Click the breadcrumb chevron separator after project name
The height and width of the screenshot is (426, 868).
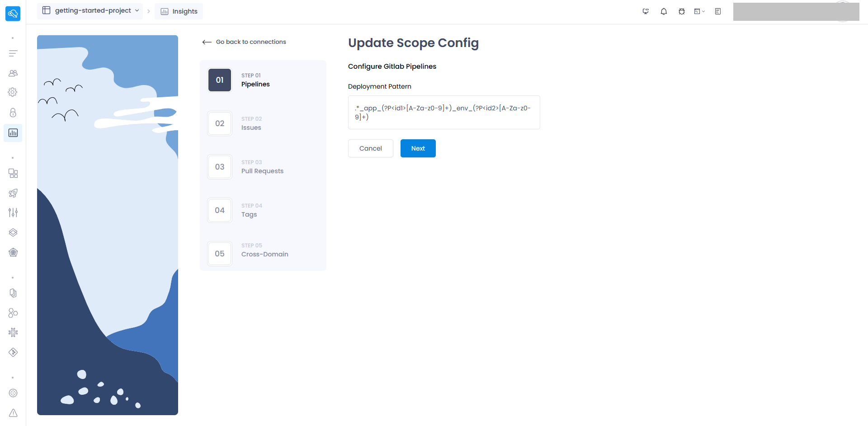tap(149, 11)
